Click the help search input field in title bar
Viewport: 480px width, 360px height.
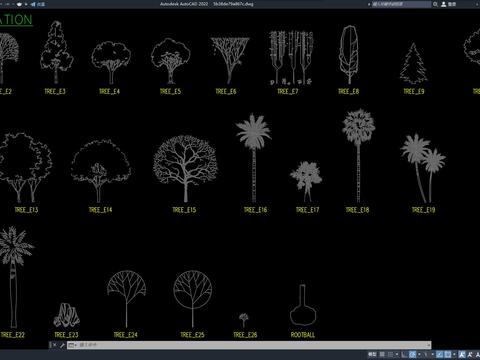point(401,4)
